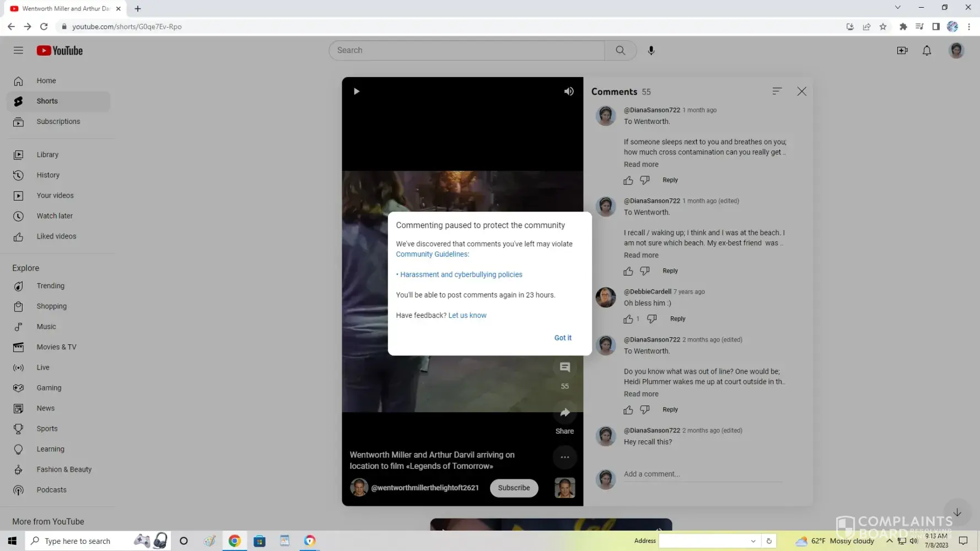Open Trending from the Explore section
Image resolution: width=980 pixels, height=551 pixels.
coord(50,286)
